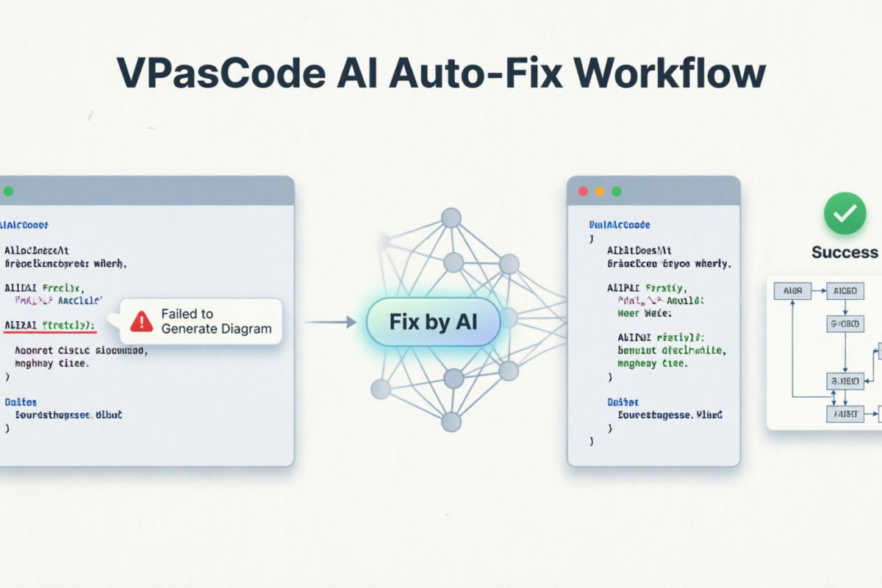Click the red dot in the fixed-code window title bar

click(x=584, y=191)
